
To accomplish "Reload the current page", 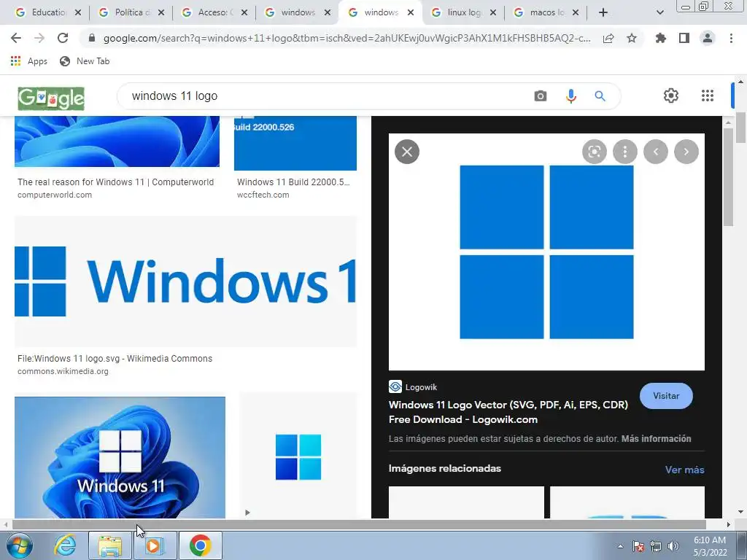I will coord(63,38).
